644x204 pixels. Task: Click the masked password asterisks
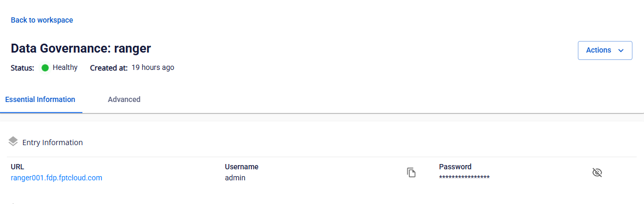point(464,177)
